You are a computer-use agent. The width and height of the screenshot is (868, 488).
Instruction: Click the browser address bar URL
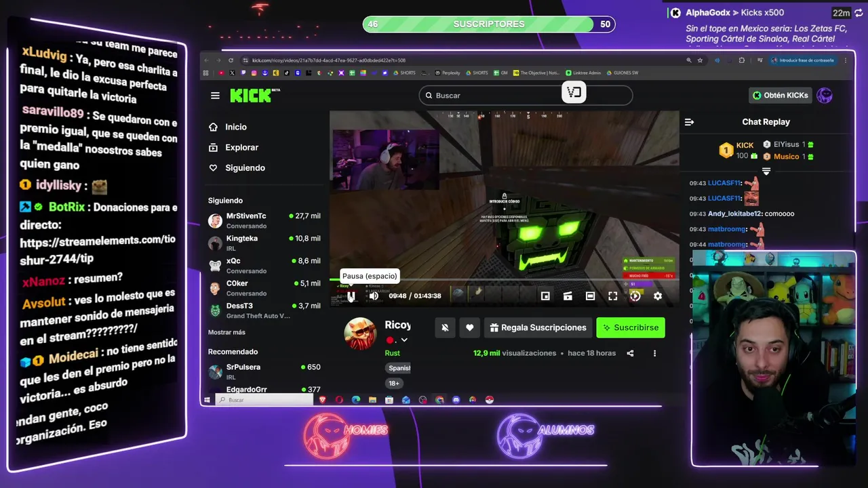pyautogui.click(x=329, y=60)
